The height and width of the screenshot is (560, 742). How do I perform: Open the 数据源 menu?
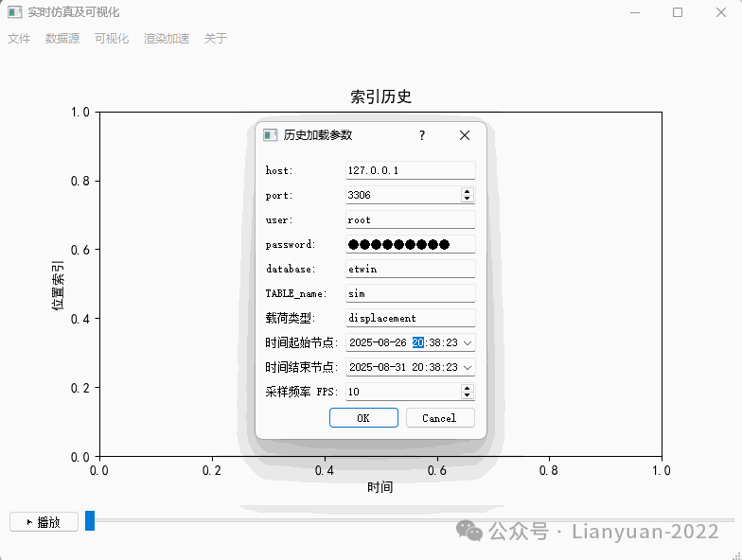tap(62, 39)
